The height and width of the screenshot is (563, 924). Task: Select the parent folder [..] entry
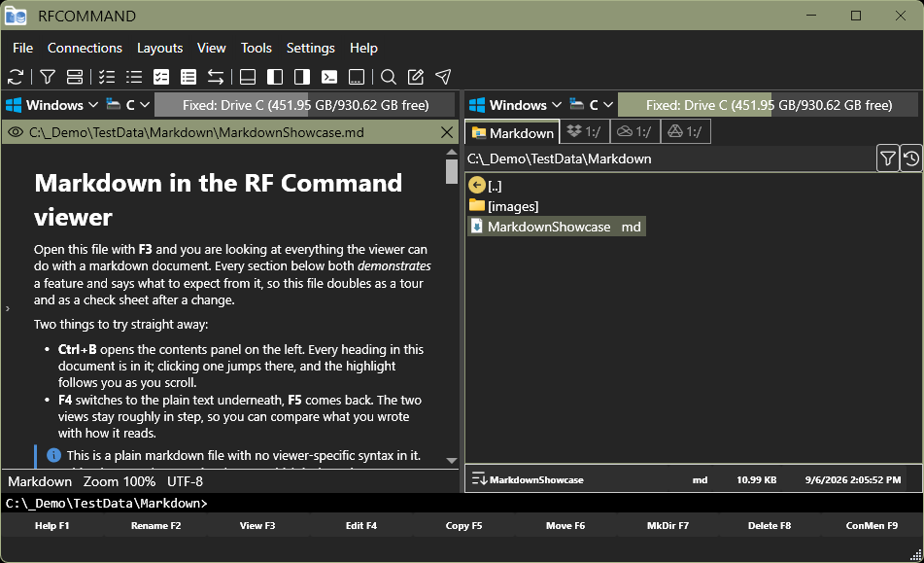pos(485,186)
